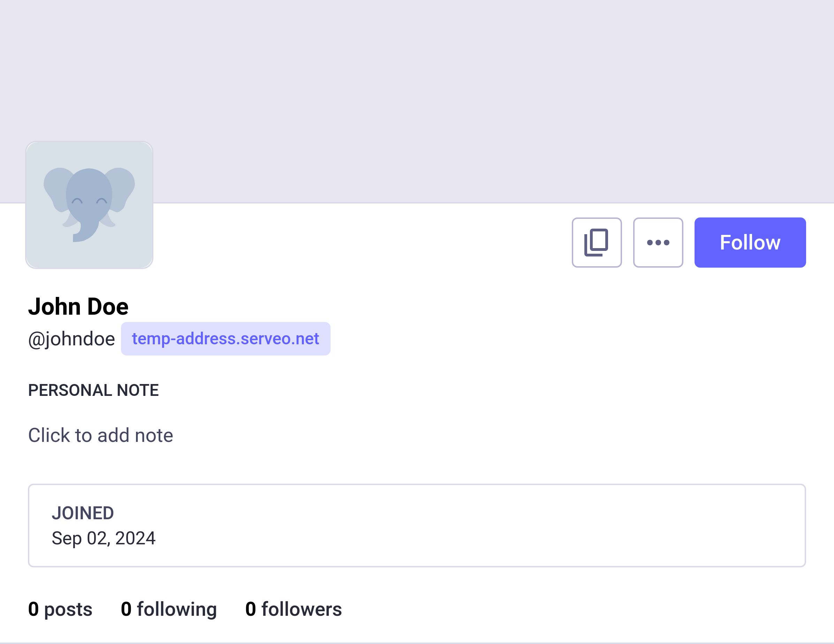Viewport: 834px width, 644px height.
Task: Open the 0 posts tab
Action: (60, 609)
